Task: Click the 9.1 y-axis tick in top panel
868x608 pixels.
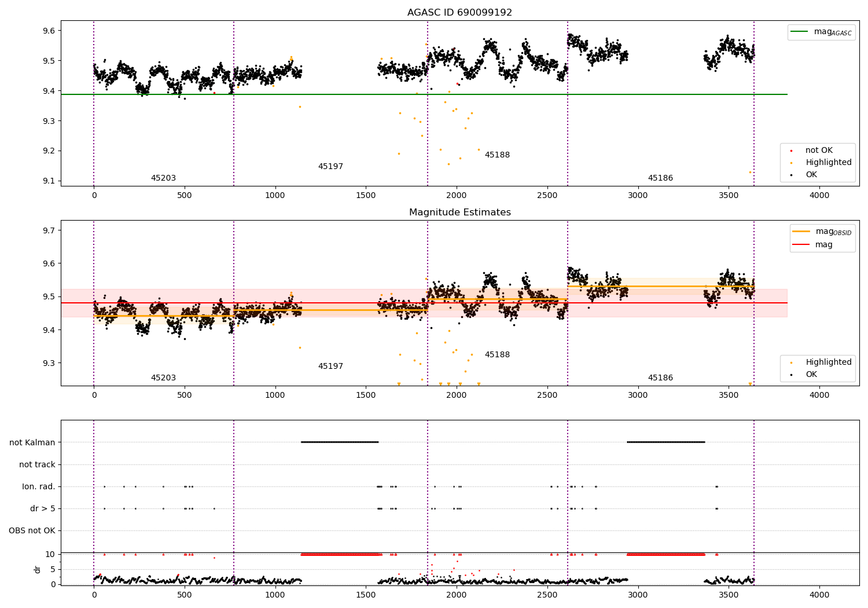Action: [x=49, y=181]
